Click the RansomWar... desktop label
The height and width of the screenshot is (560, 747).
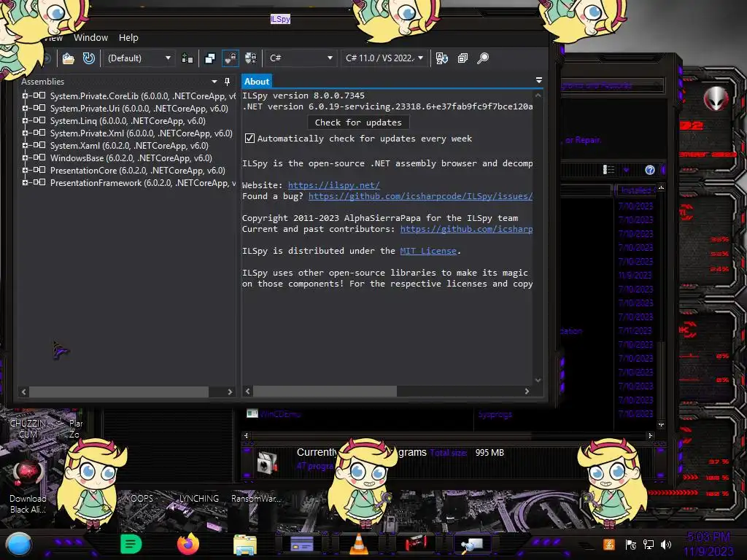(x=256, y=499)
